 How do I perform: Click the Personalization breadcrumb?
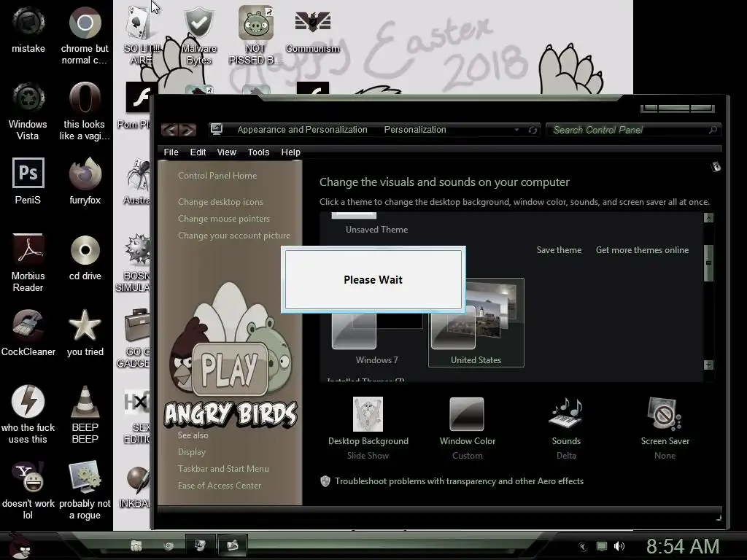[415, 130]
